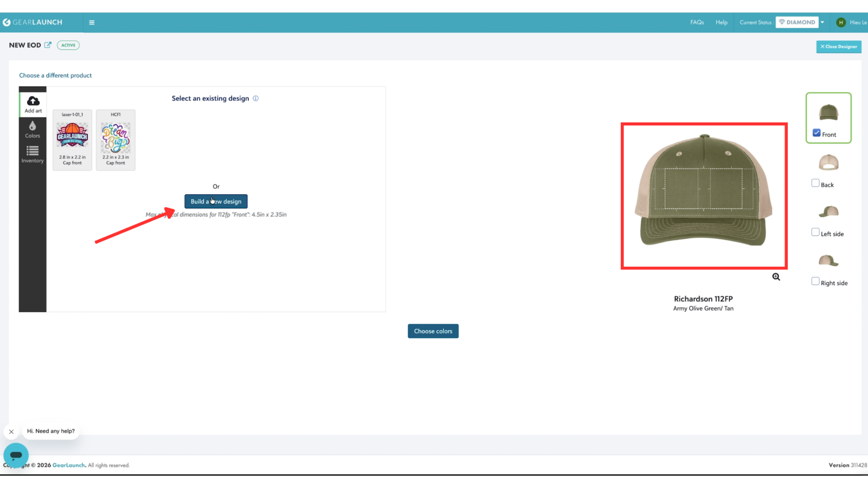Click the info icon beside existing design

click(x=256, y=98)
